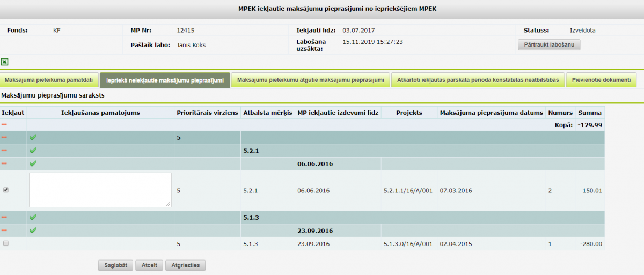Collapse the 23.09.2016 group using minus icon
This screenshot has width=644, height=275.
coord(5,231)
